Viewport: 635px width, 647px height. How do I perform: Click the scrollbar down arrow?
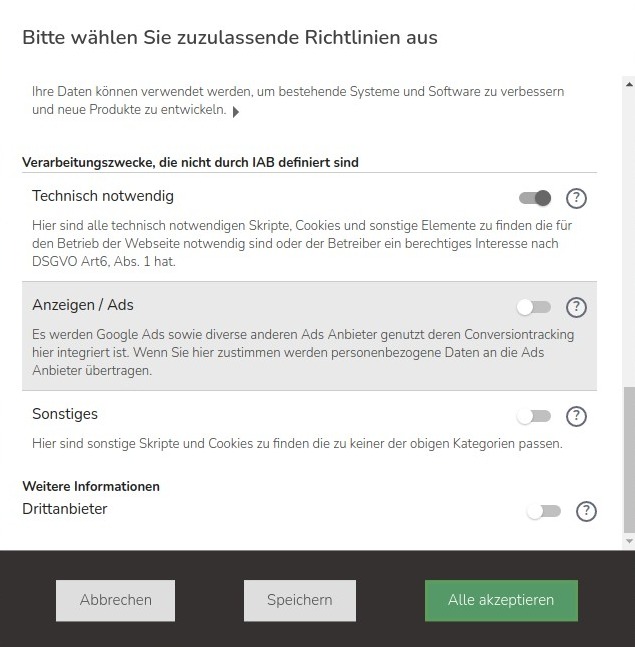pyautogui.click(x=628, y=541)
